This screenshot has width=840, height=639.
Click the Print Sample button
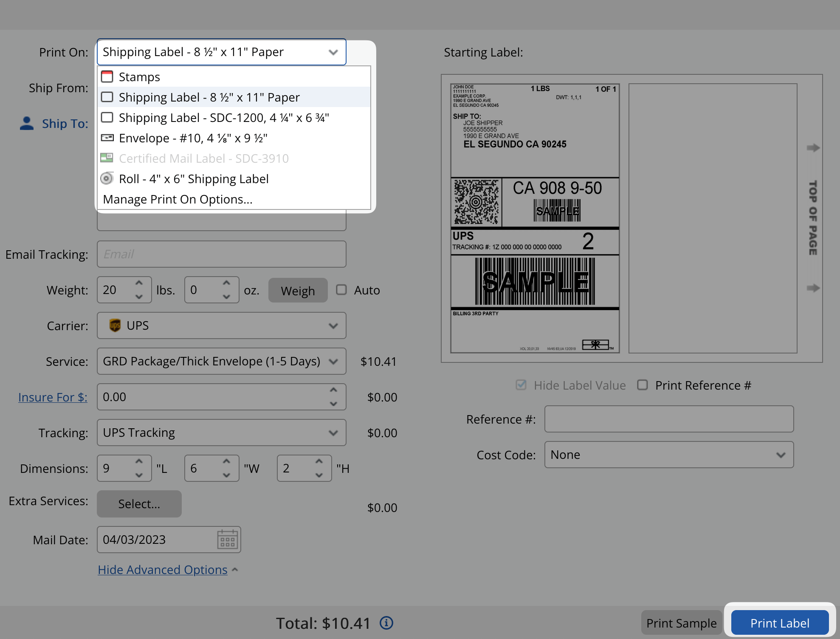point(681,623)
